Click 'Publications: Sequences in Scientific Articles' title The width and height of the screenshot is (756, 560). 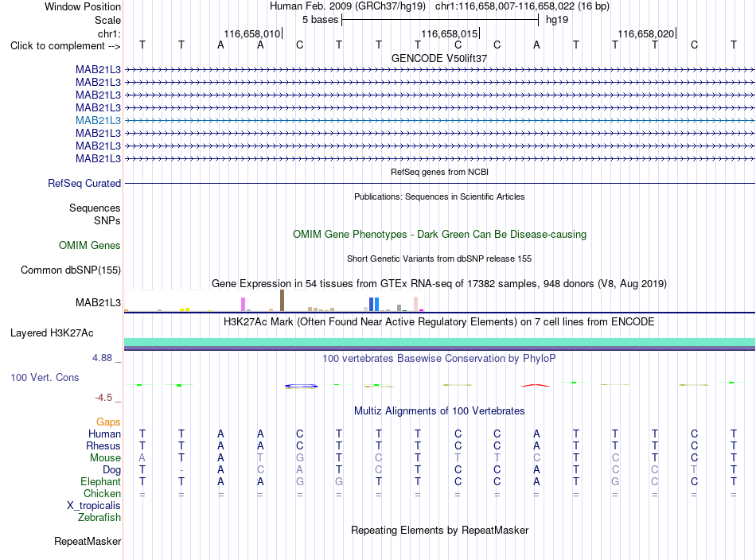pos(439,196)
